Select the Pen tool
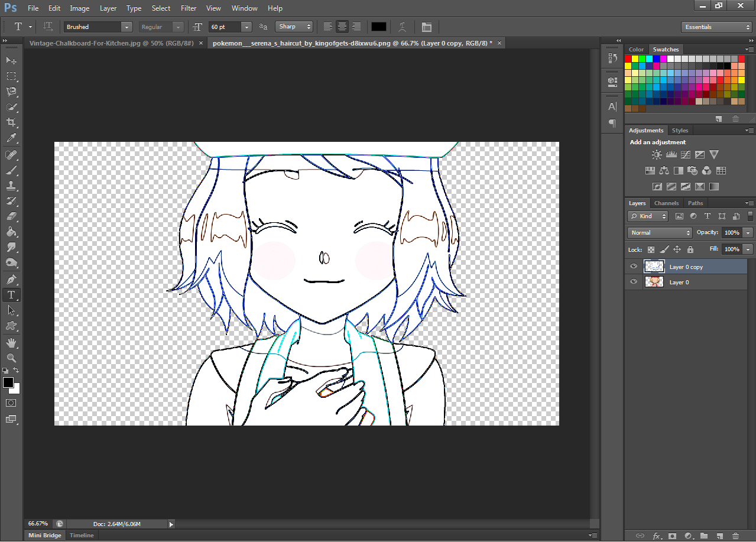This screenshot has width=756, height=542. point(11,279)
